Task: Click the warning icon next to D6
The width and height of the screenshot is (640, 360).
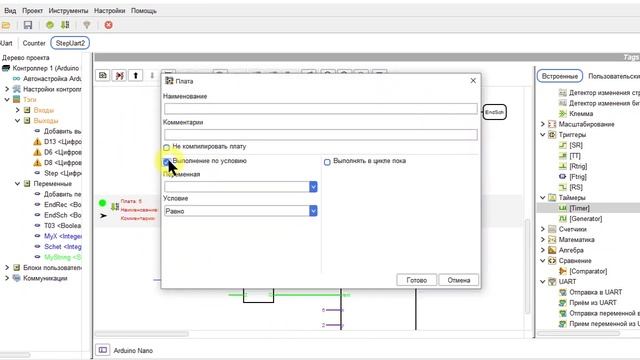Action: tap(37, 152)
